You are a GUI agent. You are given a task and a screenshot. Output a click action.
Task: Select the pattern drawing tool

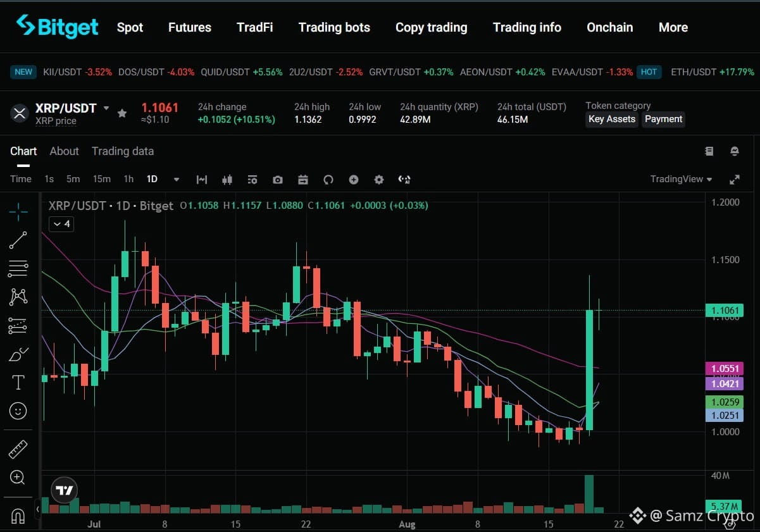(18, 297)
